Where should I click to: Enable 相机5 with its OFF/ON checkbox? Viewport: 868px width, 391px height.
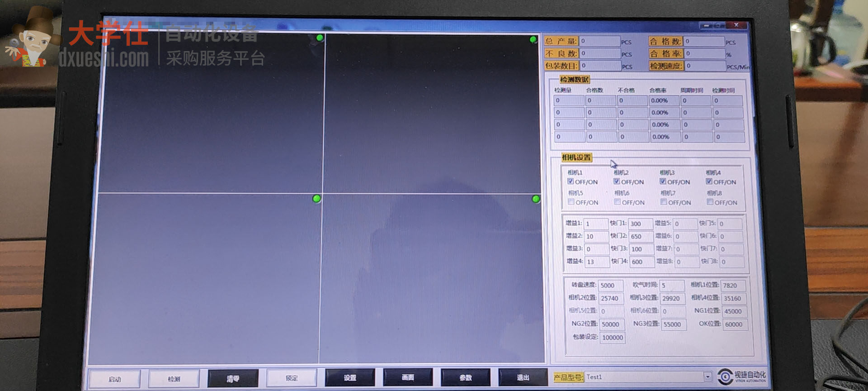pyautogui.click(x=571, y=202)
